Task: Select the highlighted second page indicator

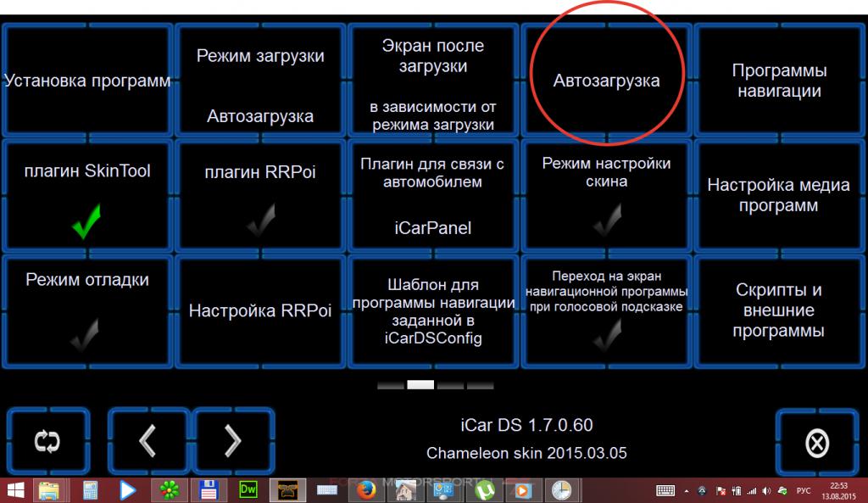Action: click(x=420, y=385)
